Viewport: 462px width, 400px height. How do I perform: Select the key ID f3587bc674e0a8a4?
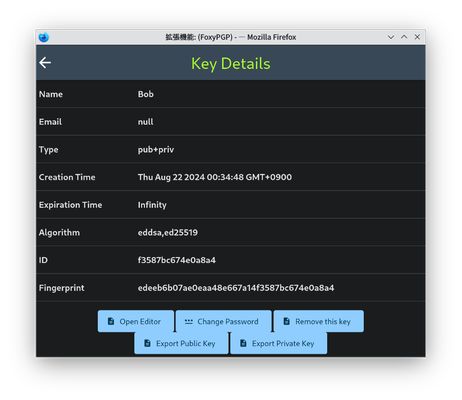pyautogui.click(x=177, y=260)
